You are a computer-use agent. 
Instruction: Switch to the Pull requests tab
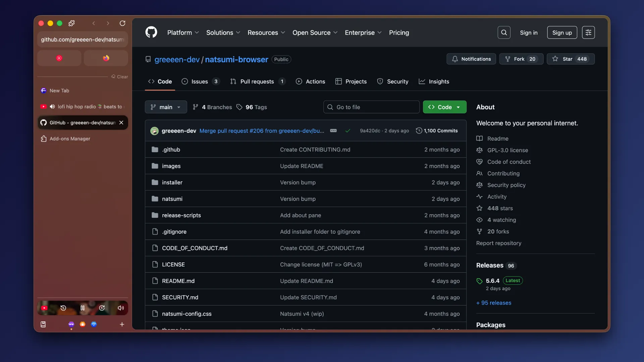click(257, 81)
